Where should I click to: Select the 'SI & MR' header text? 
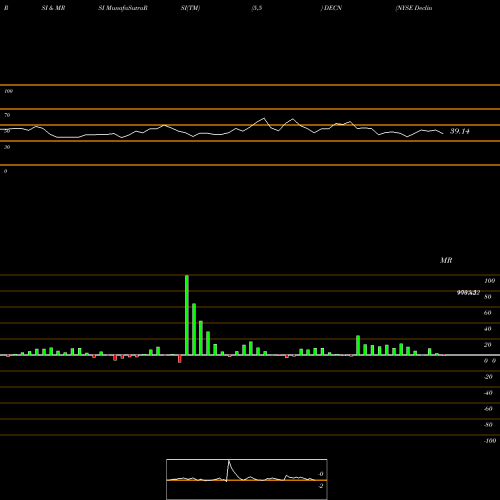tap(53, 8)
